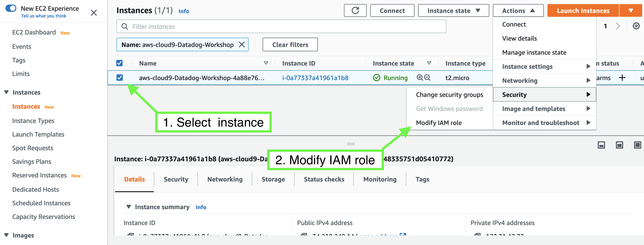Uncheck the aws-cloud9-Datadog-Workshop instance checkbox

coord(119,78)
